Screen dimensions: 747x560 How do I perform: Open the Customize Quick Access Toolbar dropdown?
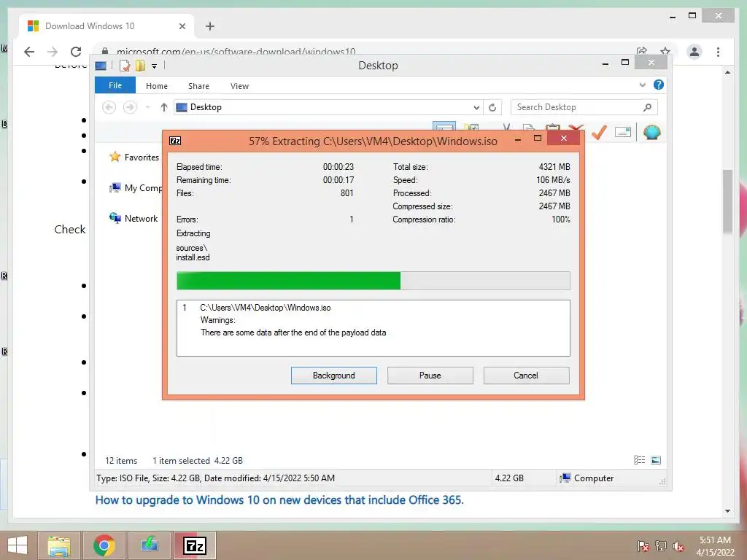155,66
